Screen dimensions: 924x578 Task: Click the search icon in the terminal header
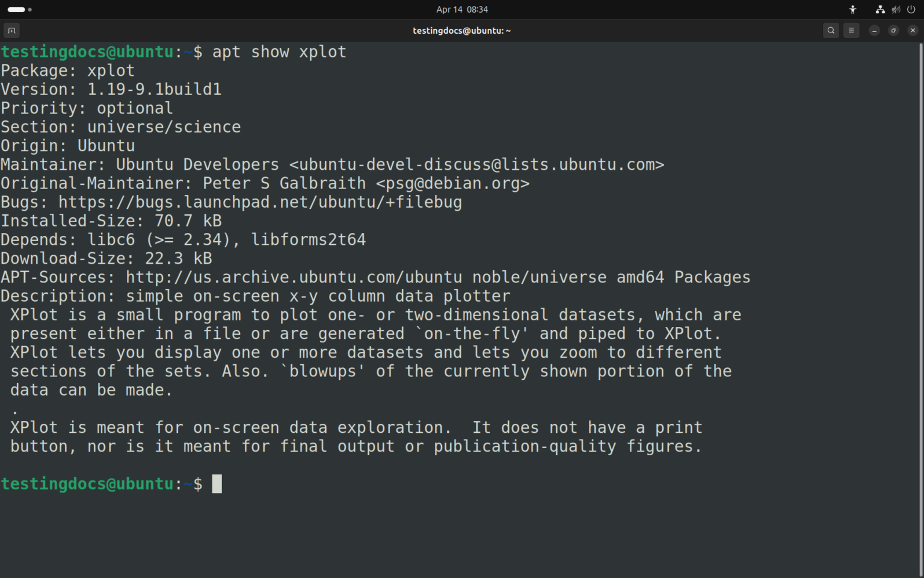(x=831, y=30)
